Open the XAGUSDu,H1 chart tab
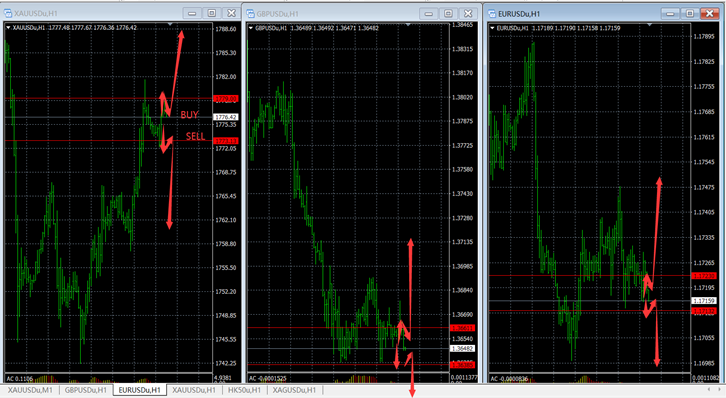The image size is (726, 398). (x=294, y=390)
